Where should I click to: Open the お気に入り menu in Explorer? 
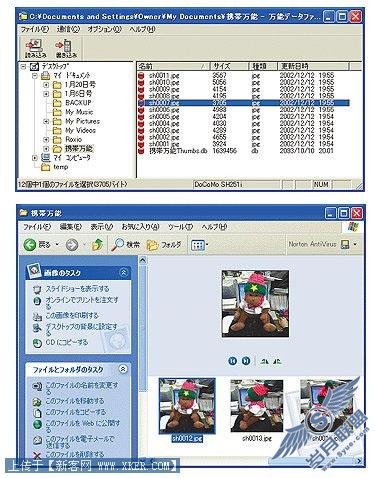[140, 227]
